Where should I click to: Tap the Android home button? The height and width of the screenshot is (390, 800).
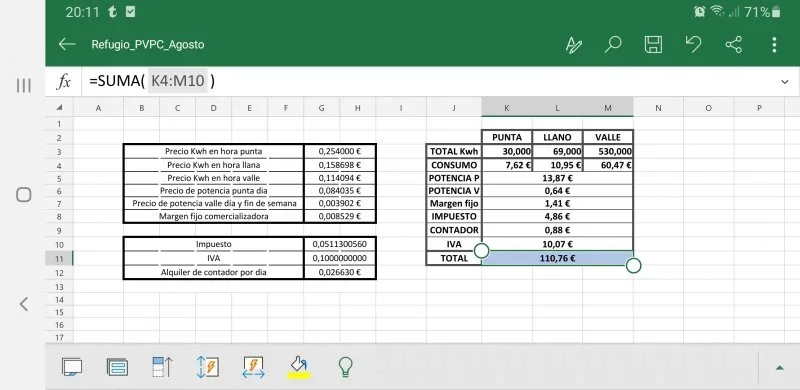23,195
